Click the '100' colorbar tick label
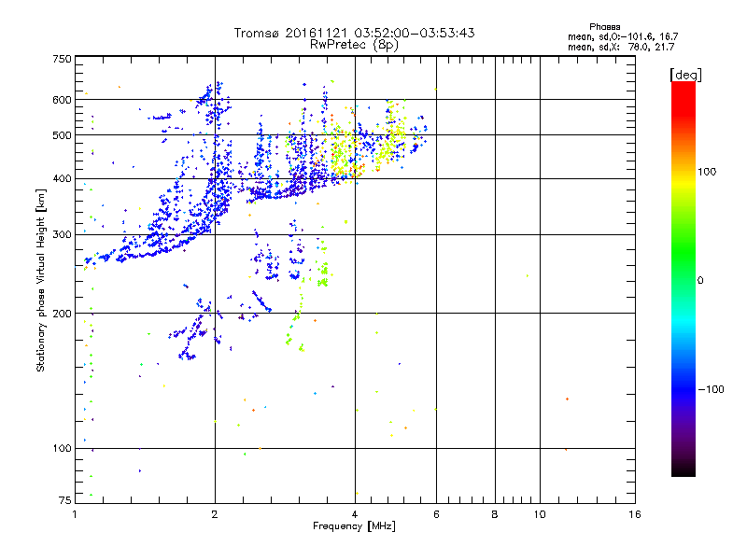Screen dimensions: 747x560 click(x=707, y=172)
